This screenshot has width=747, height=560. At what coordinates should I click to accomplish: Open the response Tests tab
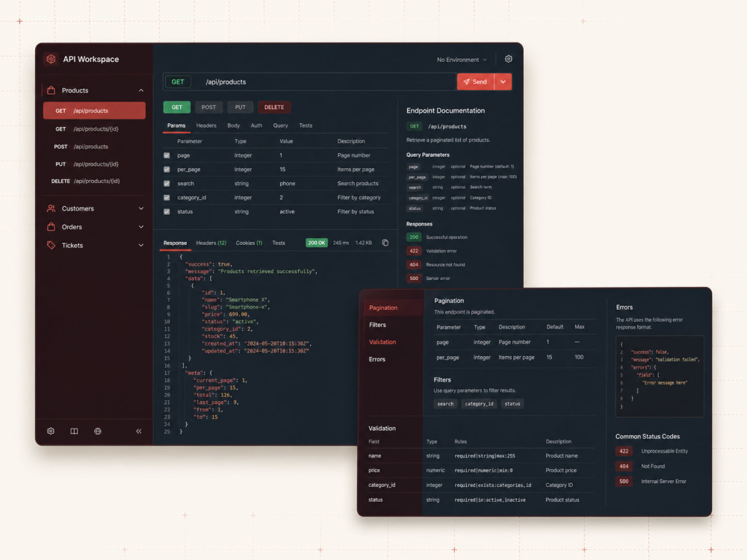[279, 243]
